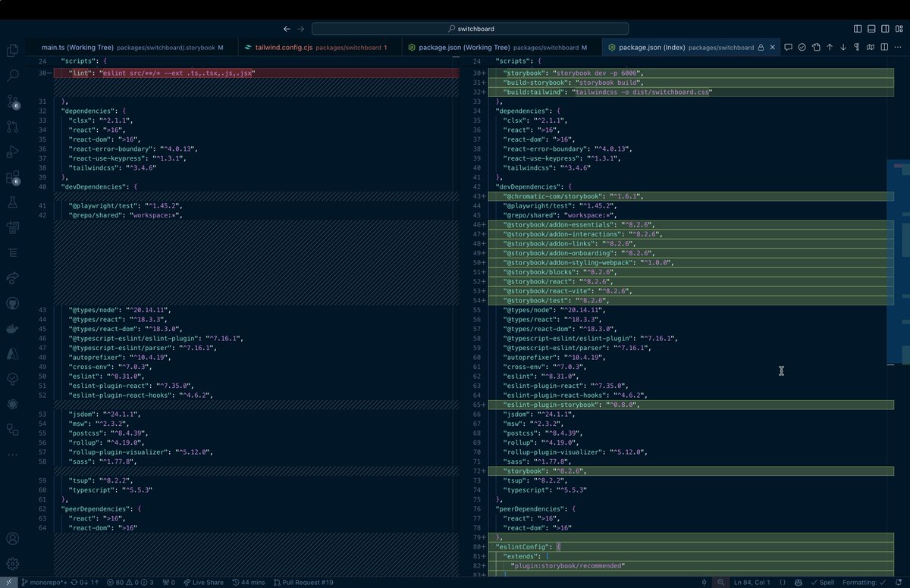
Task: Show additional views ellipsis in activity bar
Action: coord(12,455)
